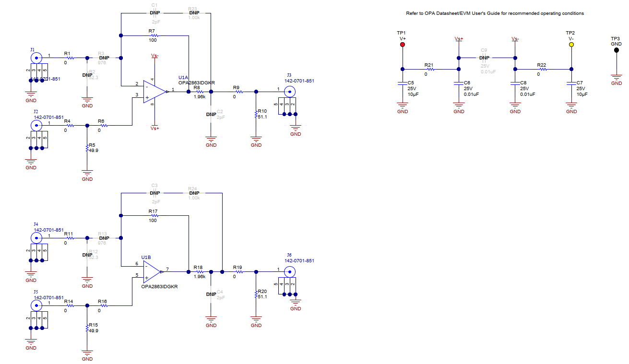Select the R8 1.96k resistor
Screen dimensions: 629x364
coord(200,91)
